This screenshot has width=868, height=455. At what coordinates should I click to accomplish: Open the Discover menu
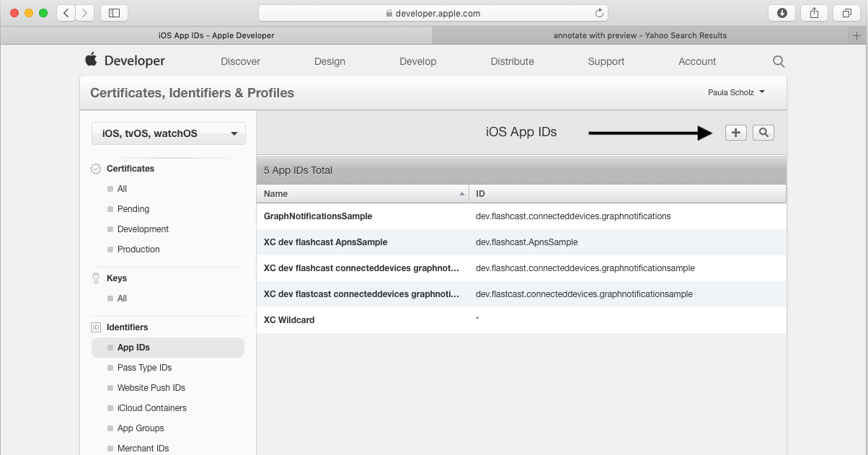(241, 61)
